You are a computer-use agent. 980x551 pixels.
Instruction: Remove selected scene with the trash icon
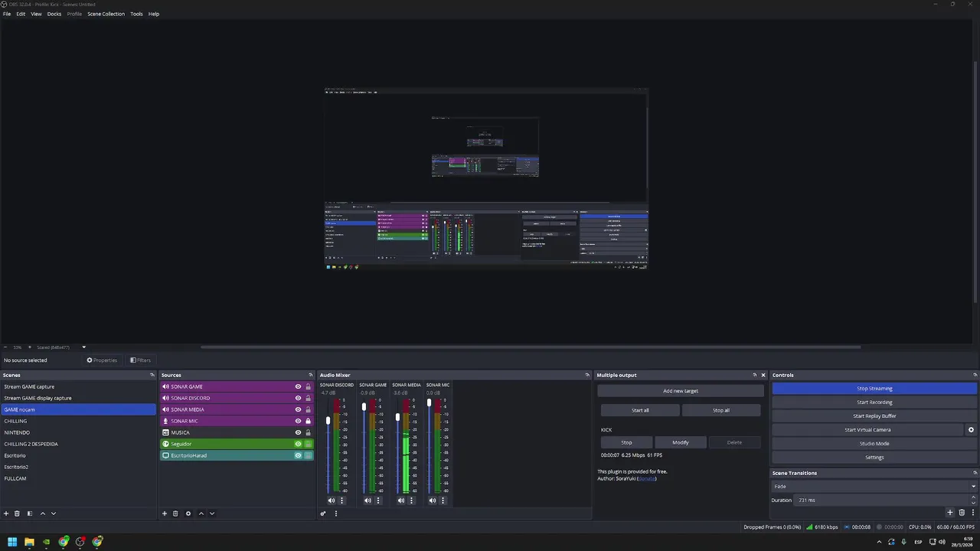[x=17, y=514]
